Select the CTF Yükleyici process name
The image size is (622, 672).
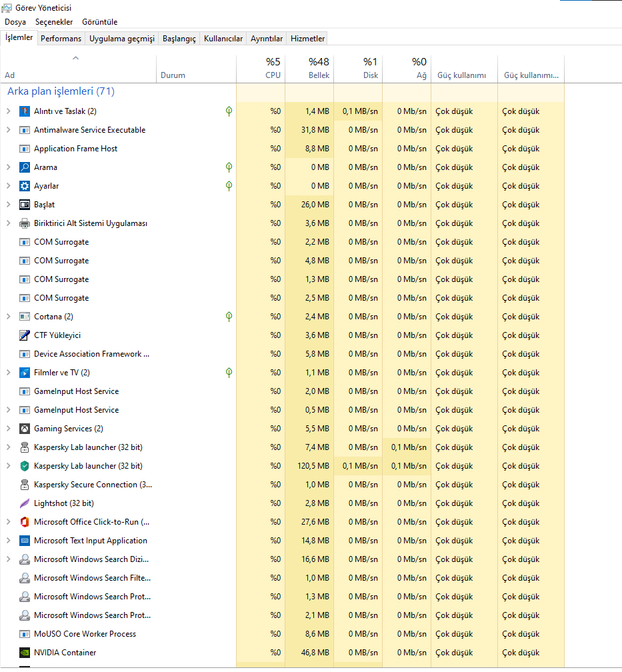point(57,335)
